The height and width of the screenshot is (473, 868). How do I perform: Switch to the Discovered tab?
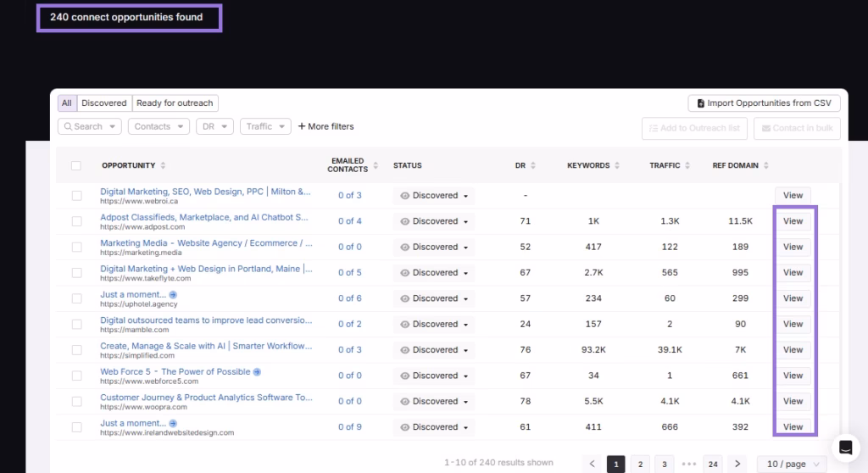[103, 103]
